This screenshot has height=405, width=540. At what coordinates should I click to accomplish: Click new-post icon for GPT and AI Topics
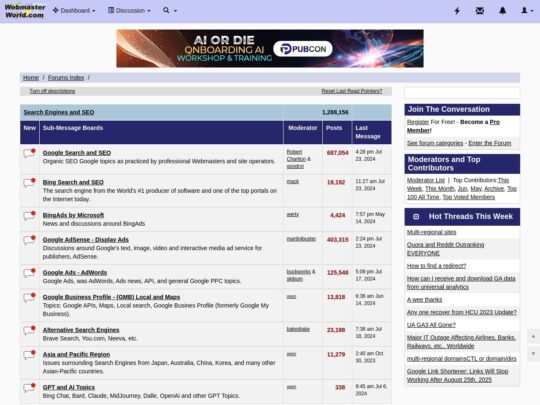pos(30,388)
